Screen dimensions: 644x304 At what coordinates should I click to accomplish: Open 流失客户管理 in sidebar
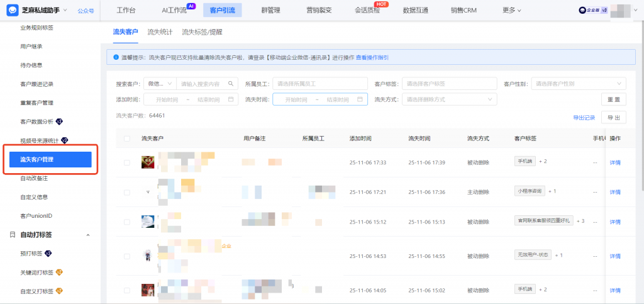[x=50, y=159]
